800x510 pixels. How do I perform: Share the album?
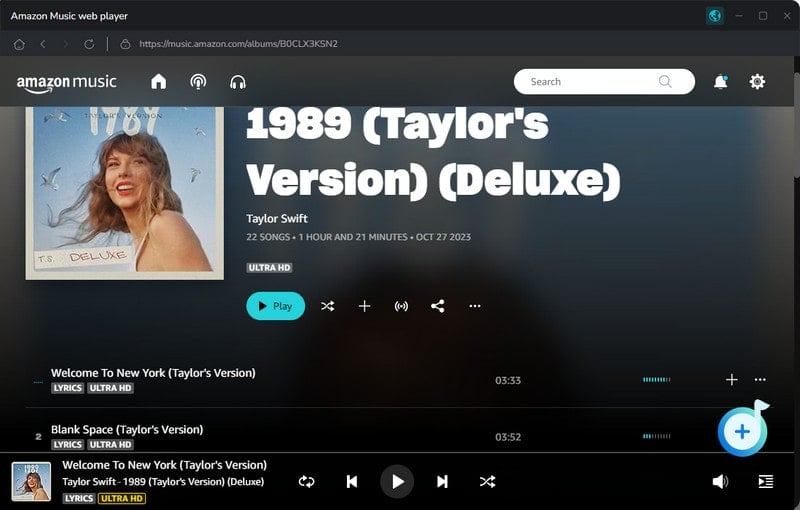click(x=438, y=306)
